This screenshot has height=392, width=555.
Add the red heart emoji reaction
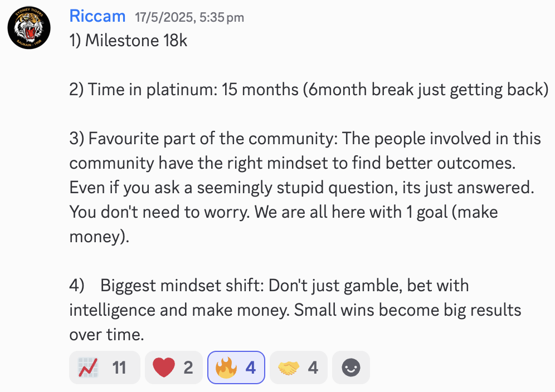coord(173,367)
